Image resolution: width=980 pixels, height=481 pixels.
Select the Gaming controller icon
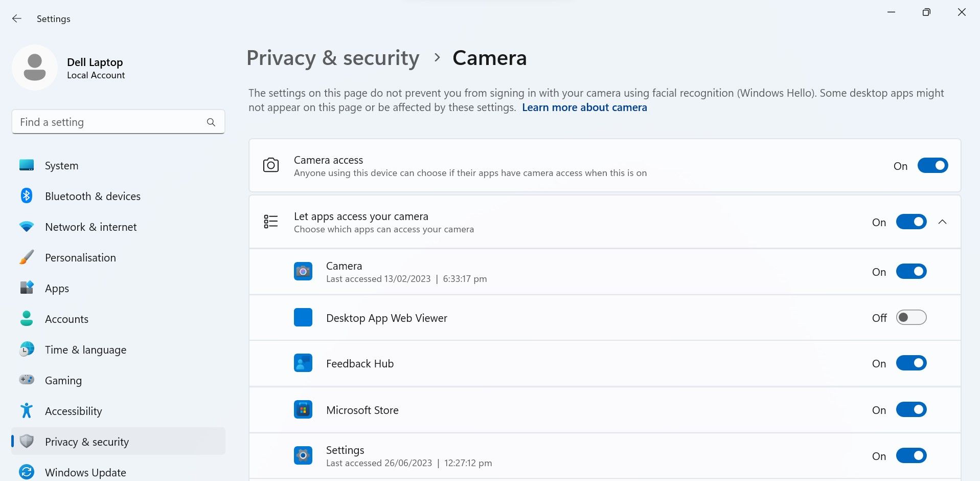click(26, 380)
